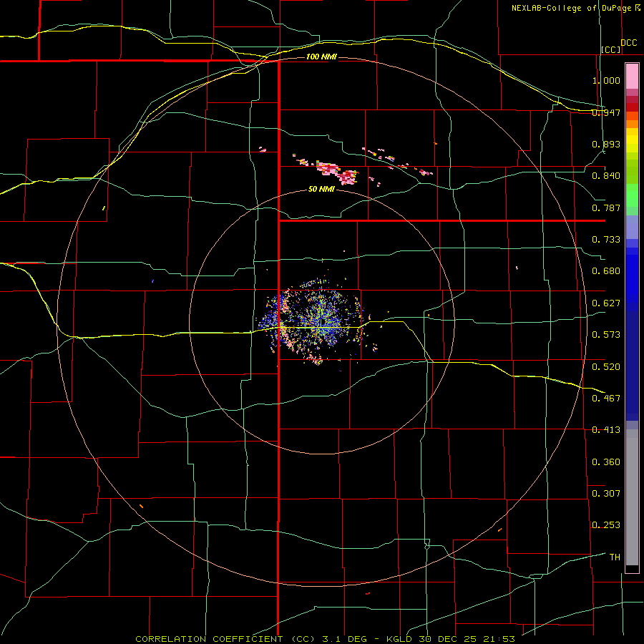Click the 100 NMI range ring label
Image resolution: width=644 pixels, height=644 pixels.
(x=321, y=57)
